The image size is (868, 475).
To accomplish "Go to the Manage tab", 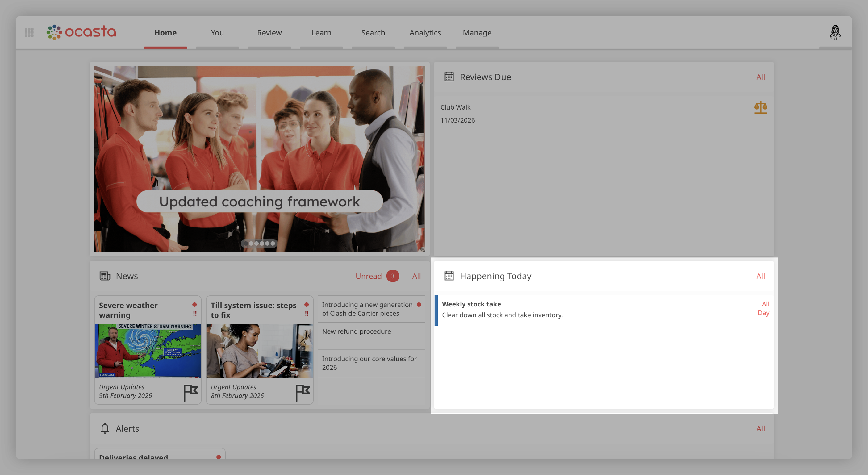I will tap(477, 33).
